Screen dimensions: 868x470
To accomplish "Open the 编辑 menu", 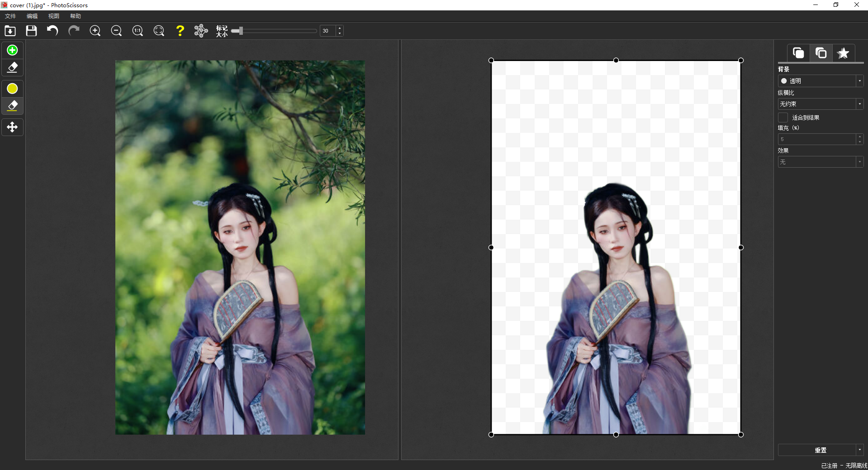I will pos(32,16).
